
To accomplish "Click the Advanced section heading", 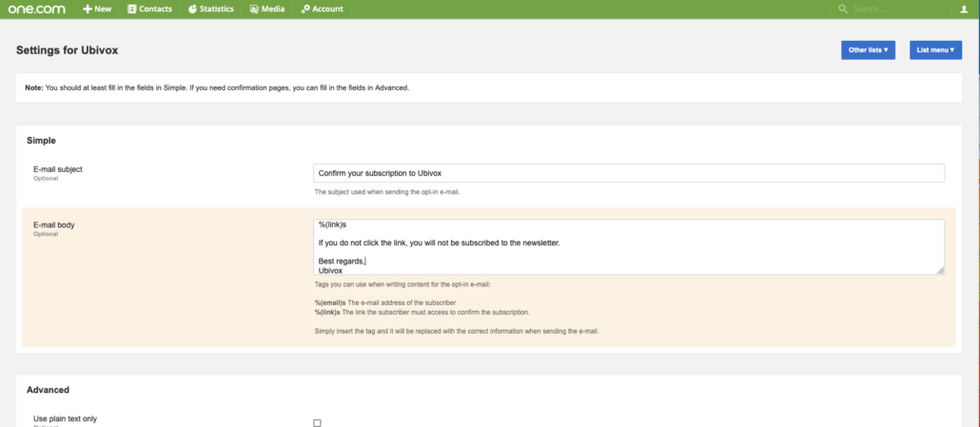I will 49,390.
